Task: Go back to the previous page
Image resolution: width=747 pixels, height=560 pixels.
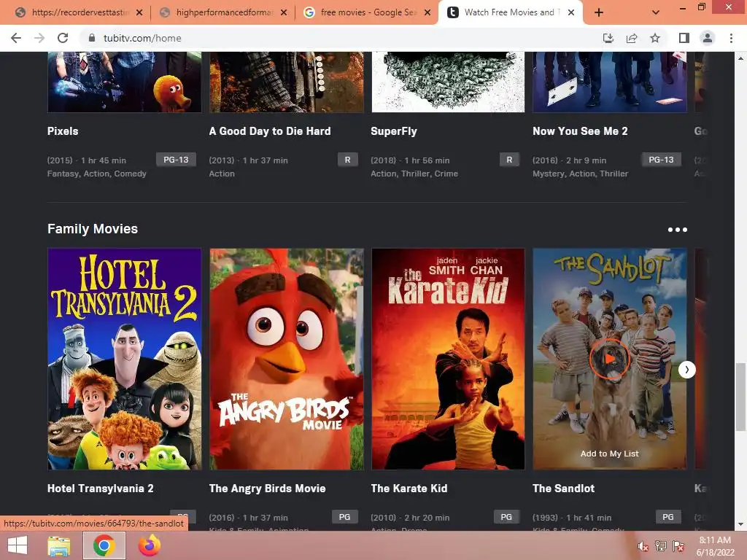Action: pyautogui.click(x=16, y=38)
